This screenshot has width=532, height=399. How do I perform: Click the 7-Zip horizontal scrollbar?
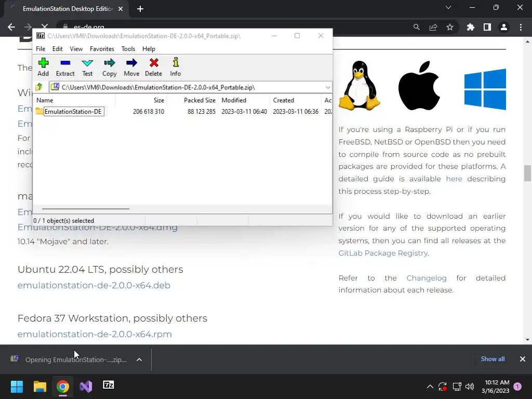pos(86,209)
